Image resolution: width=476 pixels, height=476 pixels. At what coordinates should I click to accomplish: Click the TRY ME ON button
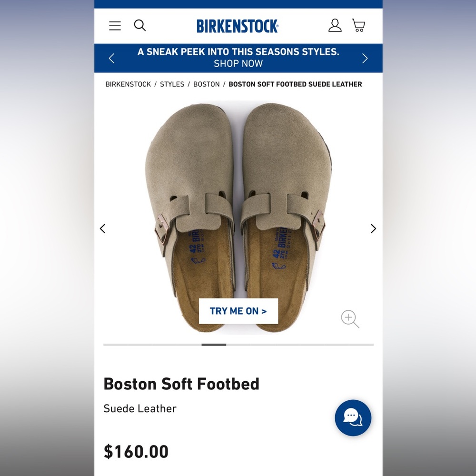coord(238,311)
